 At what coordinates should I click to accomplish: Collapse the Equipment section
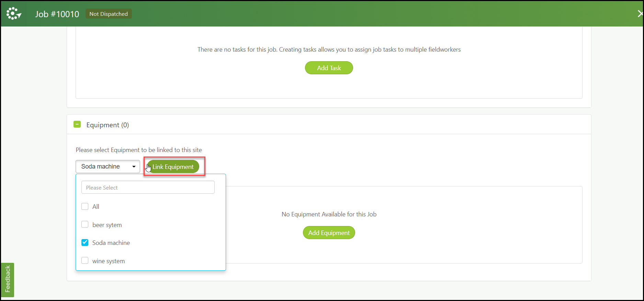point(77,125)
